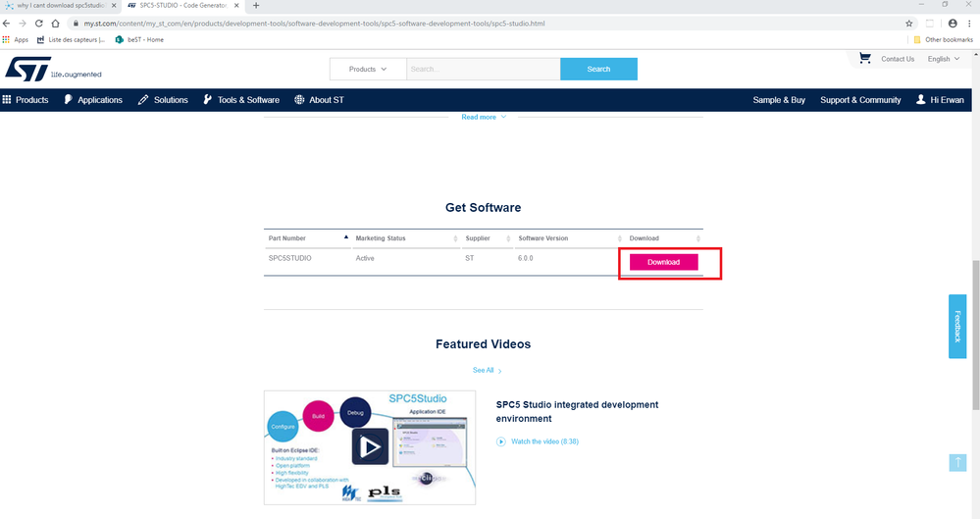Open Solutions navigation menu
The width and height of the screenshot is (980, 519).
point(163,100)
